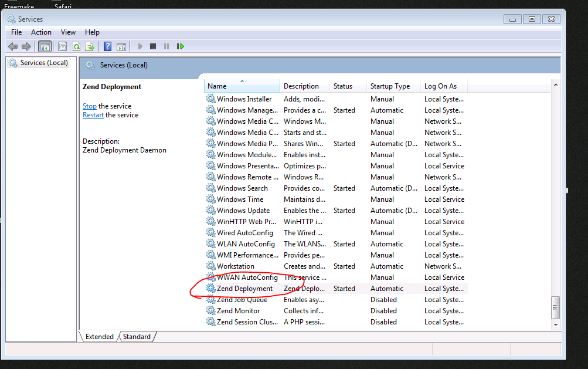Click the Stop the service link
The width and height of the screenshot is (588, 369).
tap(89, 106)
